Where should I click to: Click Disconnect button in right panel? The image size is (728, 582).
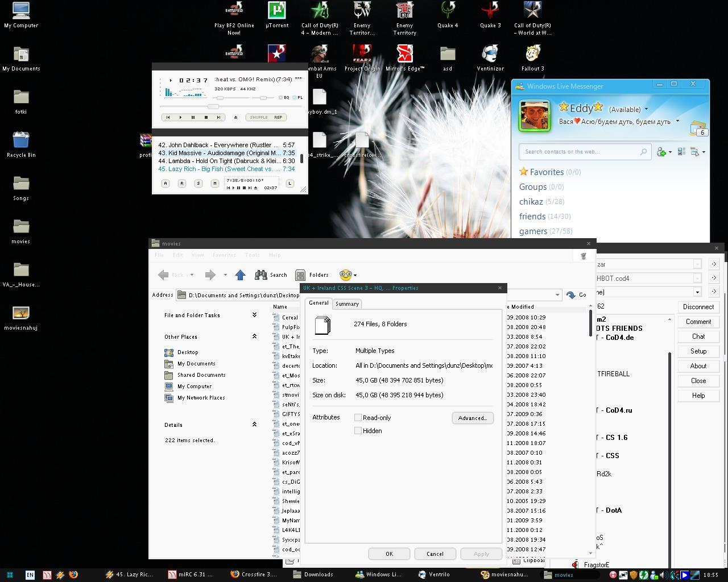698,307
